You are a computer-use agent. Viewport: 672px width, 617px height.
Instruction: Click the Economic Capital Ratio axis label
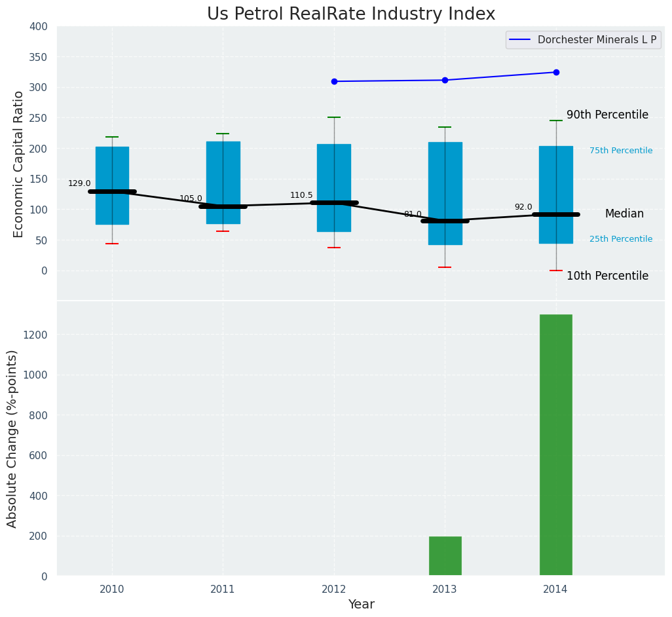[19, 164]
